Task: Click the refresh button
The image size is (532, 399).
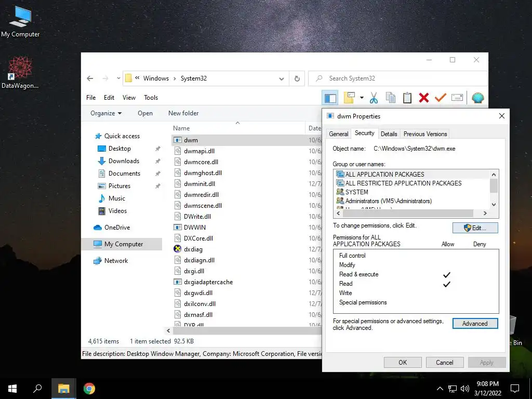Action: [x=297, y=79]
